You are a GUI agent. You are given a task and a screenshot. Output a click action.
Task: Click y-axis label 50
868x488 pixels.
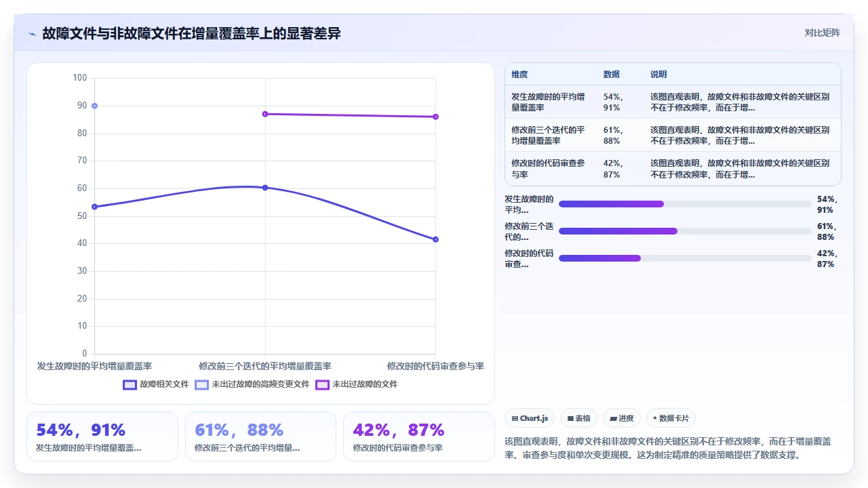click(82, 216)
